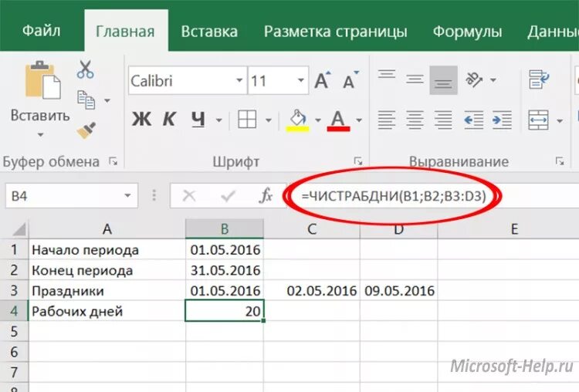Toggle underline Ч formatting
Image resolution: width=579 pixels, height=392 pixels.
coord(198,120)
